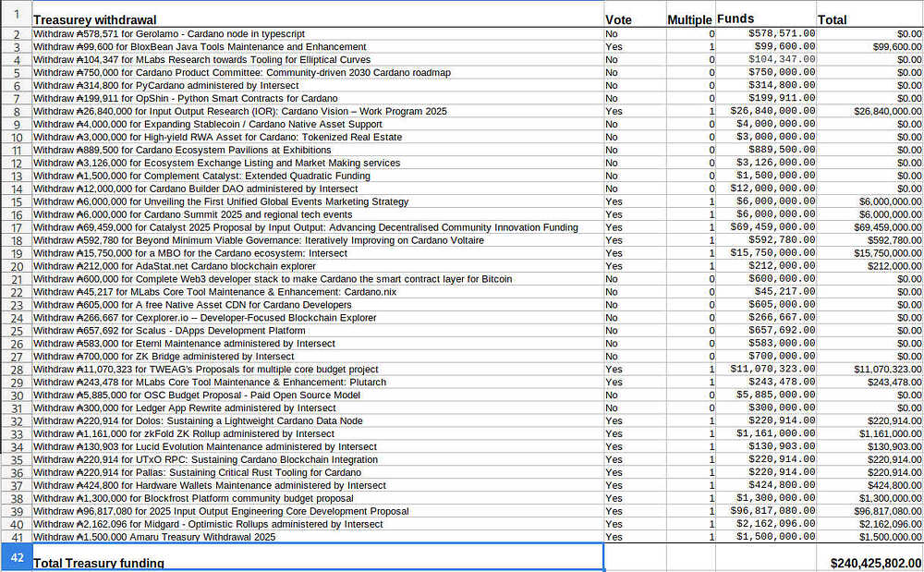Select the Complement Catalyst Quadratic Funding cell
The image size is (924, 572).
318,176
